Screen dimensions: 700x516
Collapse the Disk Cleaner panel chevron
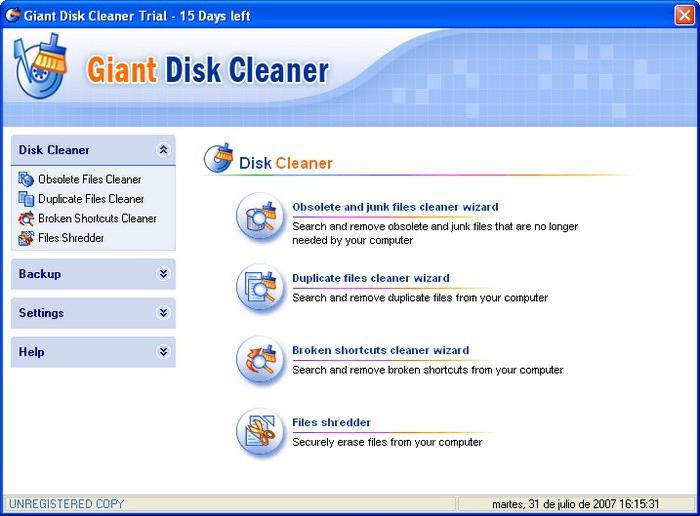point(163,150)
